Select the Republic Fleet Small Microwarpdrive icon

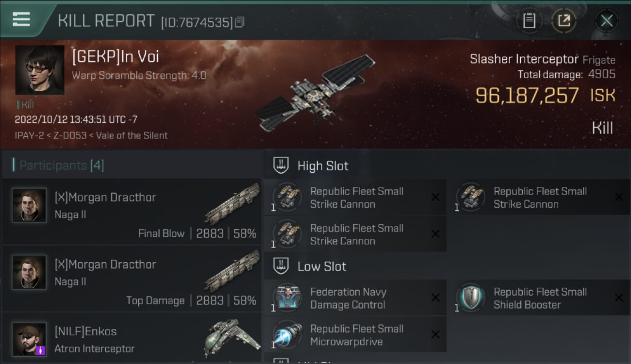pyautogui.click(x=287, y=335)
